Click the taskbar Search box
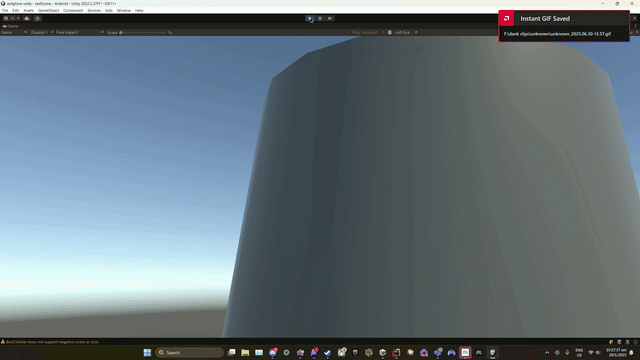This screenshot has height=360, width=640. pos(190,352)
